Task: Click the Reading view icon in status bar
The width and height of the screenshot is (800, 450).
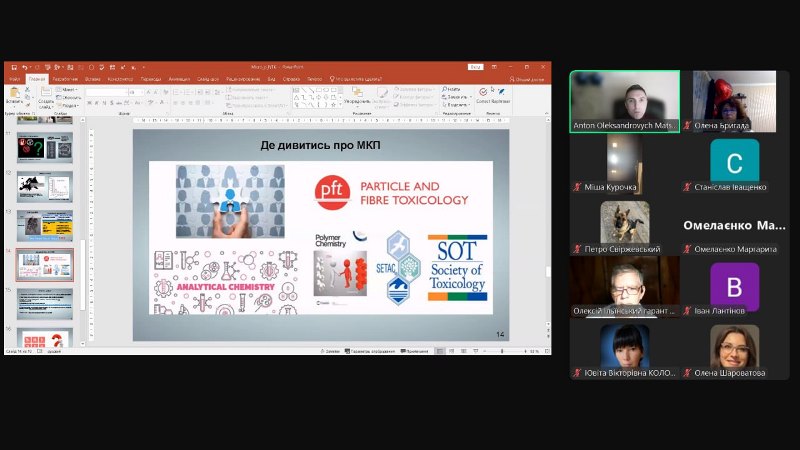Action: pos(464,351)
